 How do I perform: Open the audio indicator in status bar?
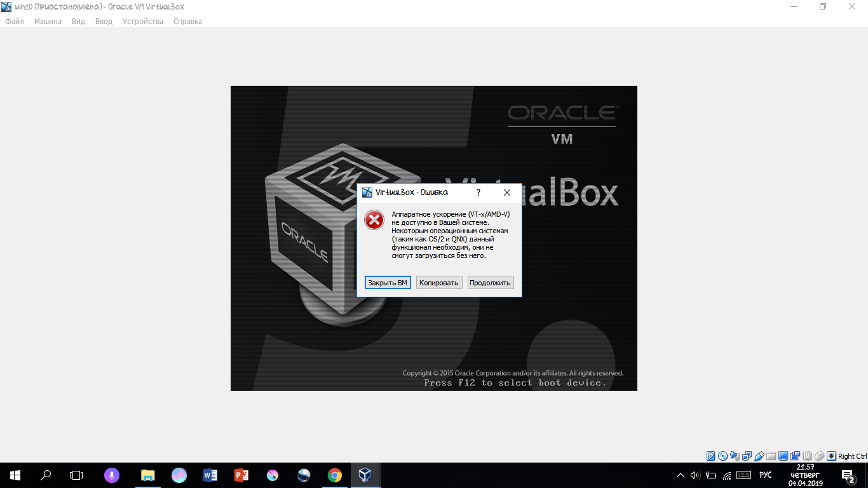(735, 456)
